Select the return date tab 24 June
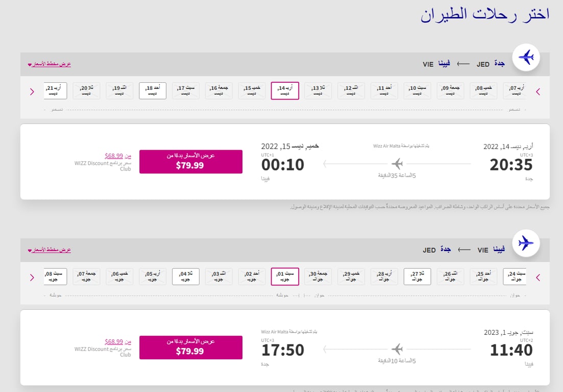The height and width of the screenshot is (392, 563). coord(515,277)
